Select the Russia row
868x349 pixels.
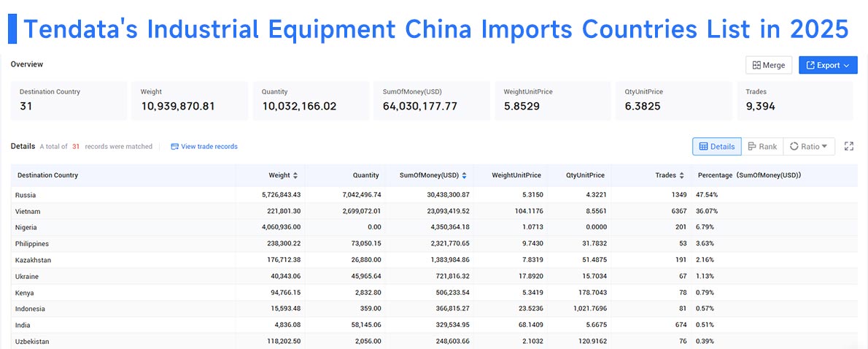coord(434,195)
